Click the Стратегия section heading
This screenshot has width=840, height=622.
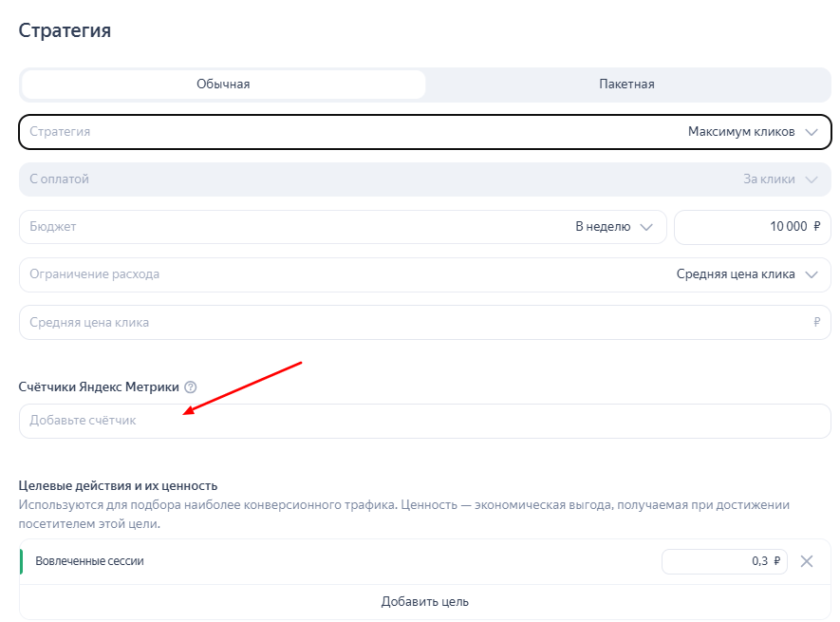tap(65, 30)
